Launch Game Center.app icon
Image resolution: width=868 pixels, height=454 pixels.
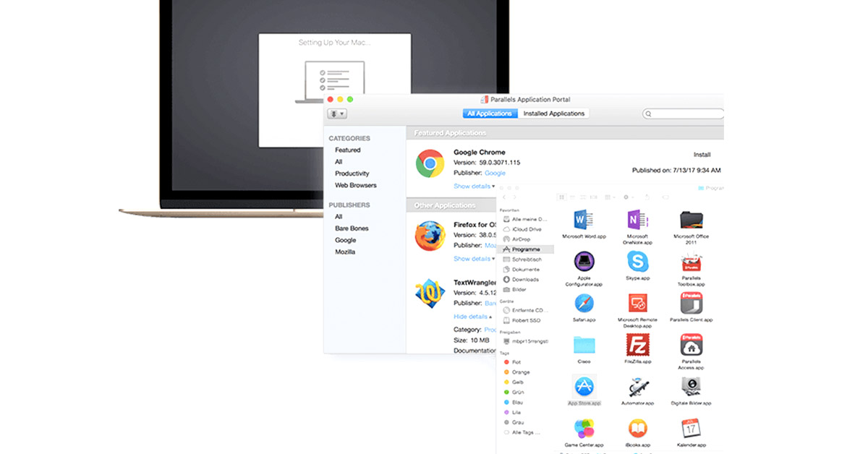coord(584,428)
